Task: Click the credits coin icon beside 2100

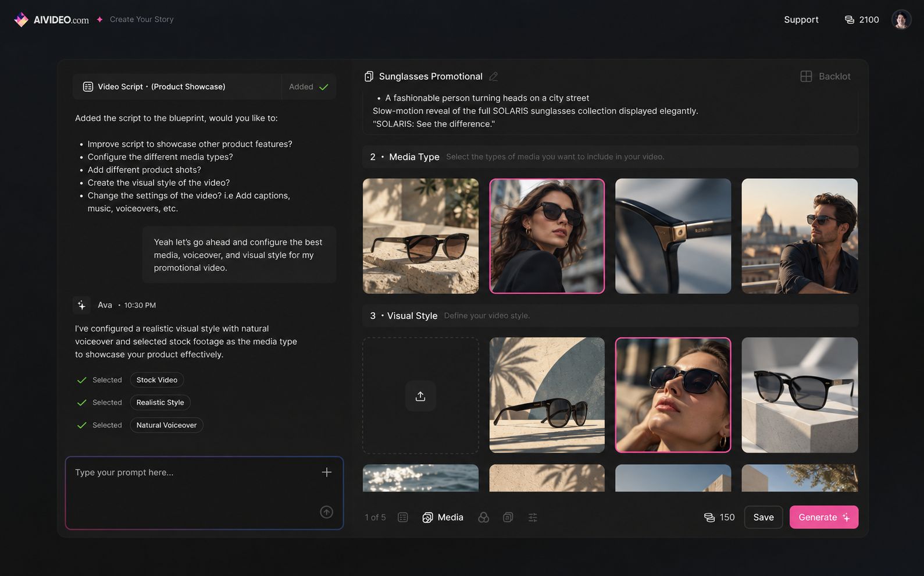Action: [x=850, y=20]
